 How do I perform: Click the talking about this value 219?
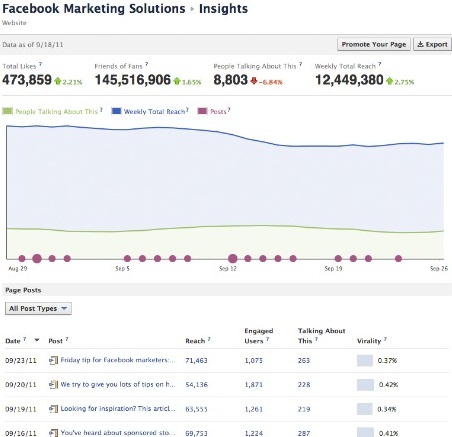click(x=304, y=409)
